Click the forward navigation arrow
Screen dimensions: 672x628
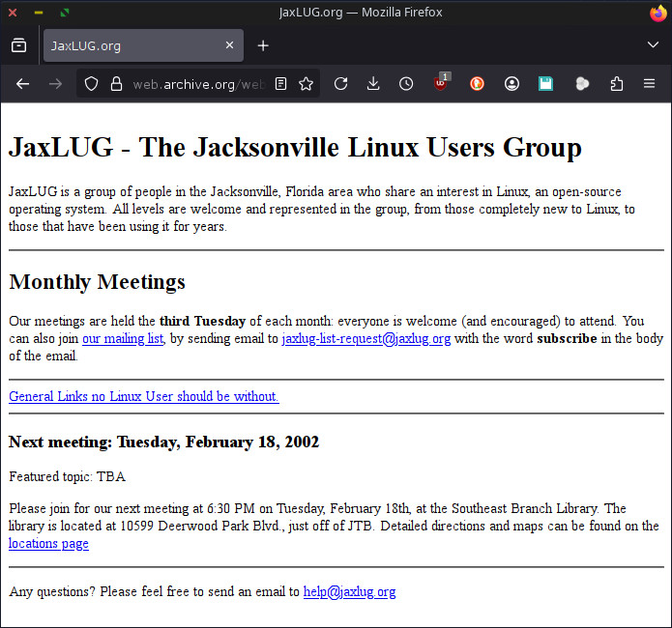(55, 84)
